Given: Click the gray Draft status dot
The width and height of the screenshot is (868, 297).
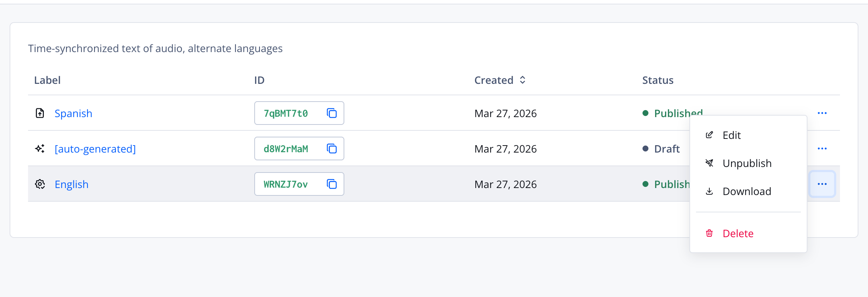Looking at the screenshot, I should tap(645, 148).
